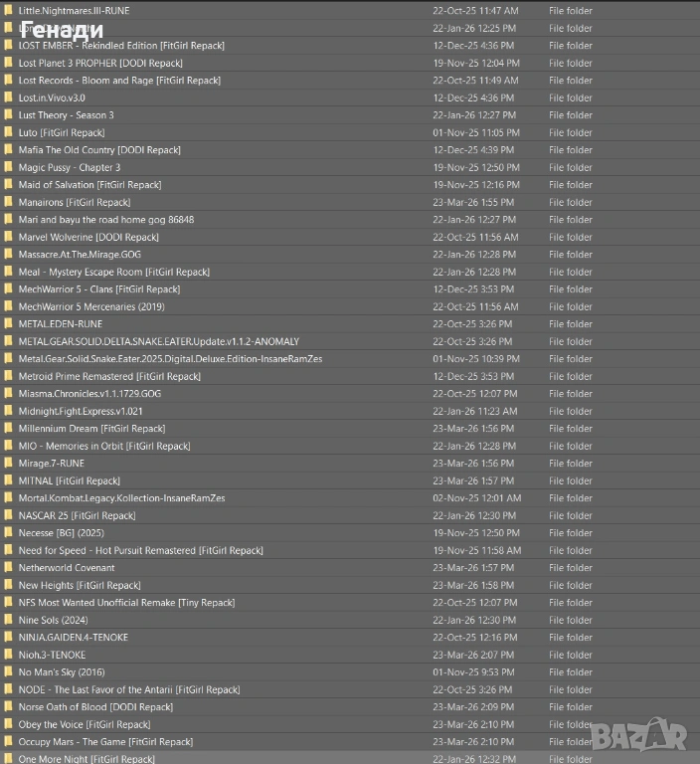
Task: Select MechWarrior 5 Mercenaries (2019) folder
Action: (x=350, y=306)
